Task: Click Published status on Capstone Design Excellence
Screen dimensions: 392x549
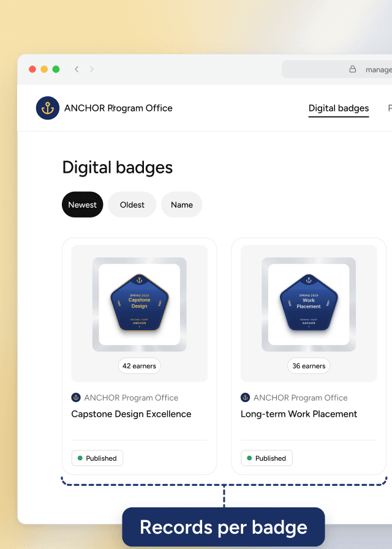Action: point(97,458)
